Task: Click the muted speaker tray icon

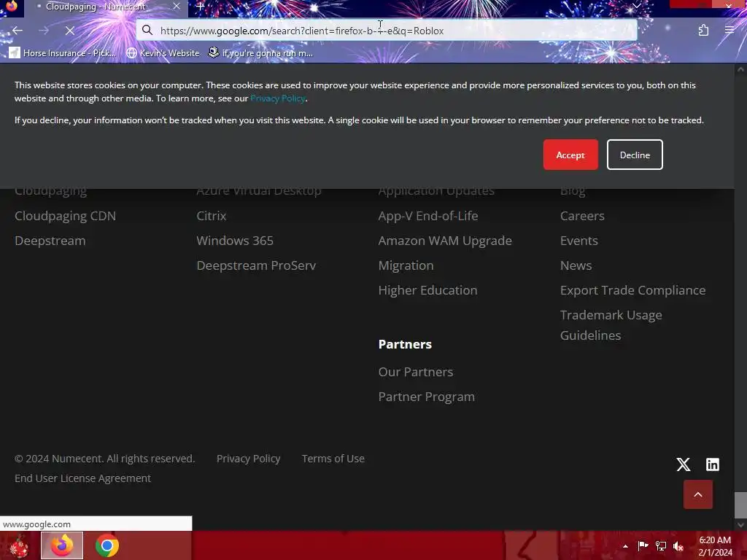Action: click(x=678, y=546)
